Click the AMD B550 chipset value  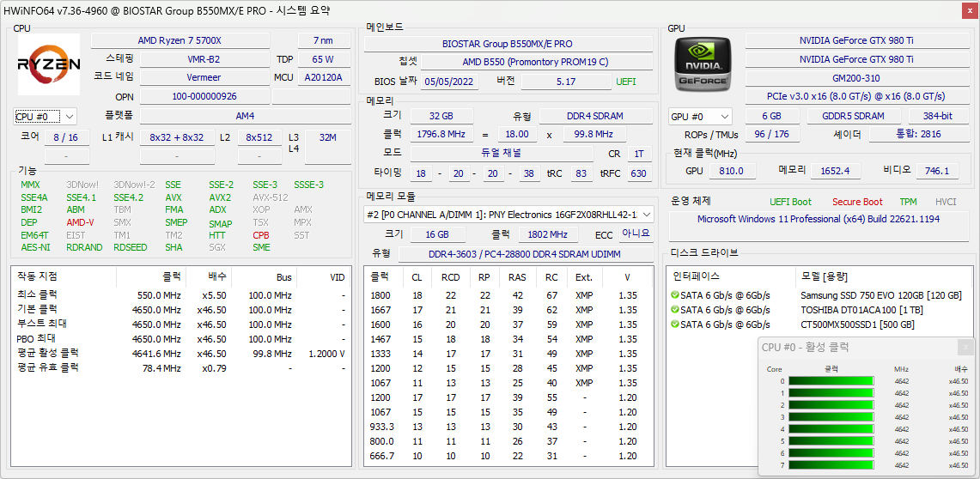(536, 62)
